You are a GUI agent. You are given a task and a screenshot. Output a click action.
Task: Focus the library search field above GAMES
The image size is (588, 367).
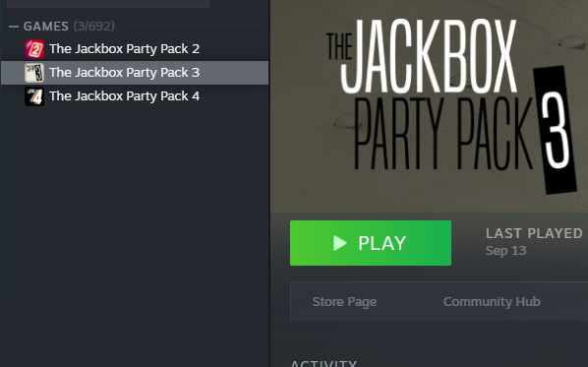pos(108,3)
